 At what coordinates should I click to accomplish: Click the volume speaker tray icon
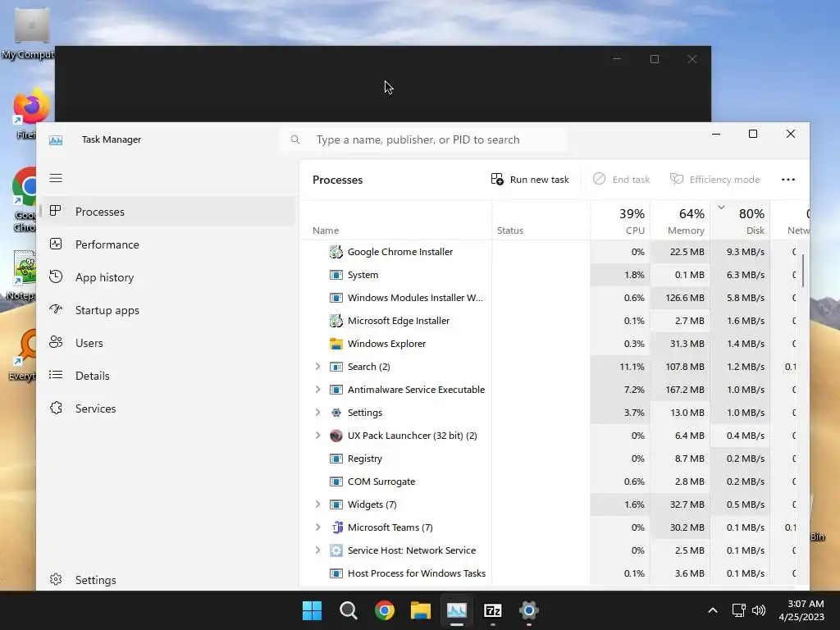(x=759, y=610)
